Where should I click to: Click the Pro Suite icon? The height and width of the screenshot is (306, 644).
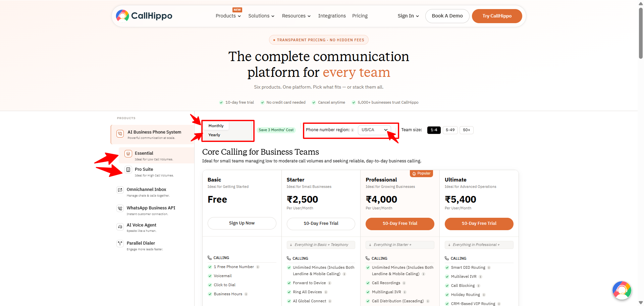(x=128, y=170)
